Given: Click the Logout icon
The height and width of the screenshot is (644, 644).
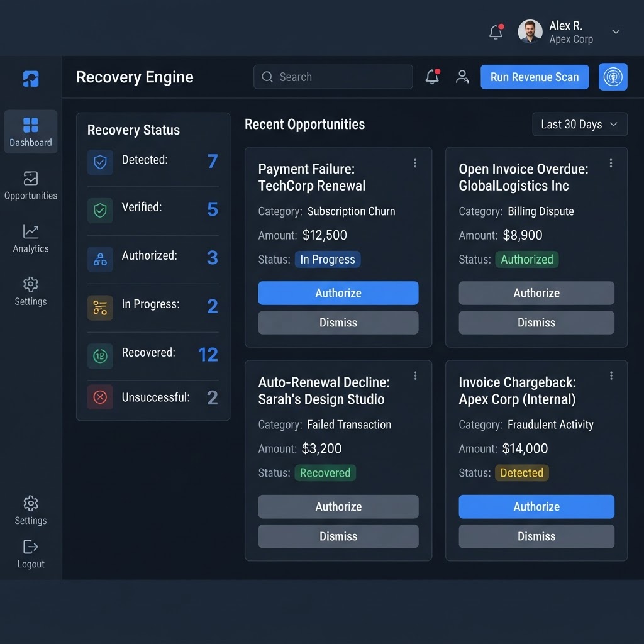Looking at the screenshot, I should [31, 547].
